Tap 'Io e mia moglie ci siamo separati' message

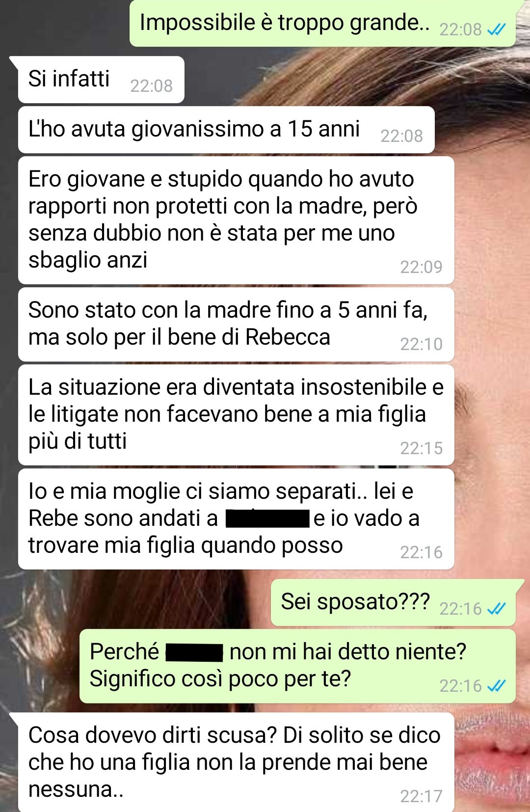[236, 519]
